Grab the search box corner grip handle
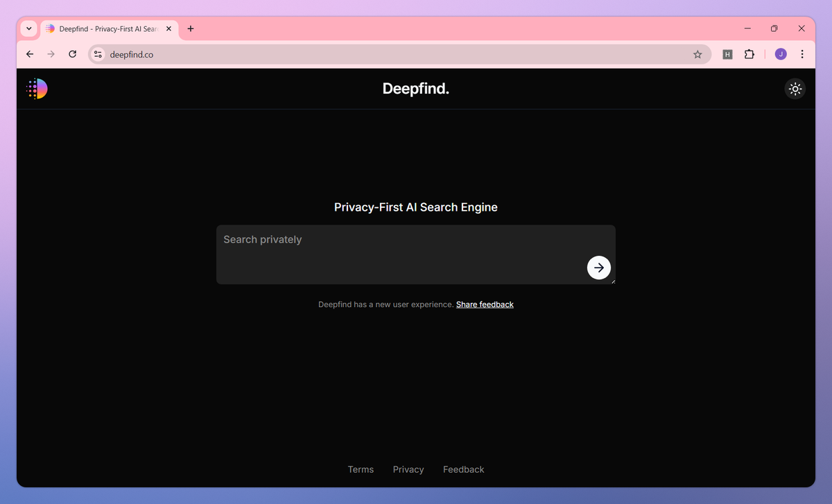 coord(612,281)
